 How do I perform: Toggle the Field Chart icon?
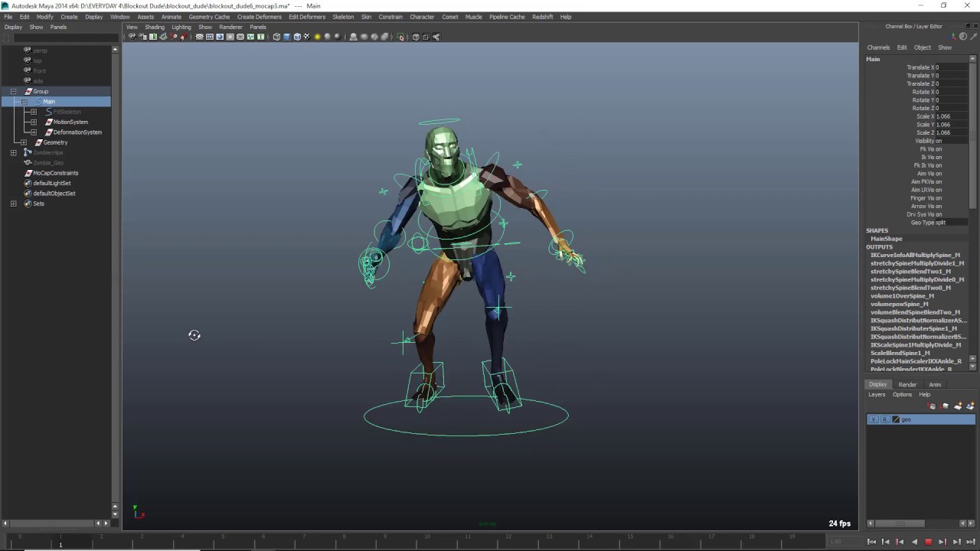[240, 37]
